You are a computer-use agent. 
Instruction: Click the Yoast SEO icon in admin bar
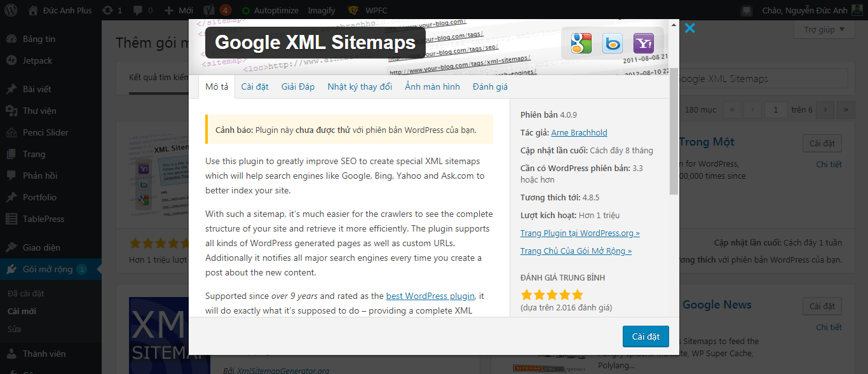click(x=208, y=10)
